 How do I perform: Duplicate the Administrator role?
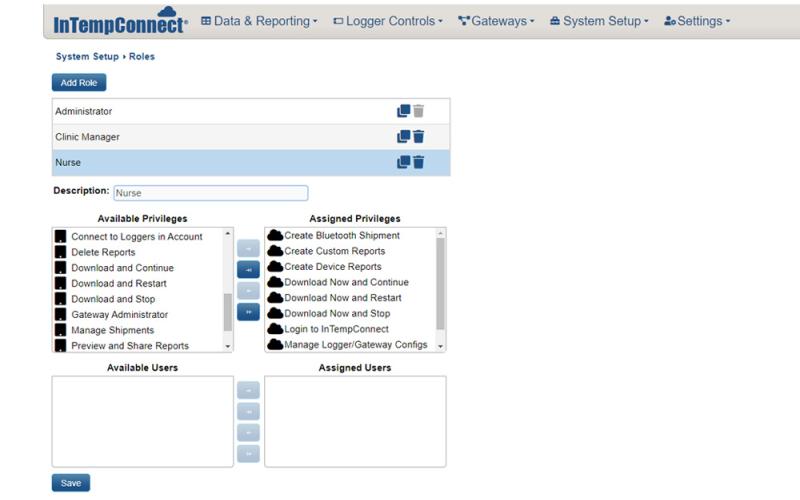click(404, 111)
